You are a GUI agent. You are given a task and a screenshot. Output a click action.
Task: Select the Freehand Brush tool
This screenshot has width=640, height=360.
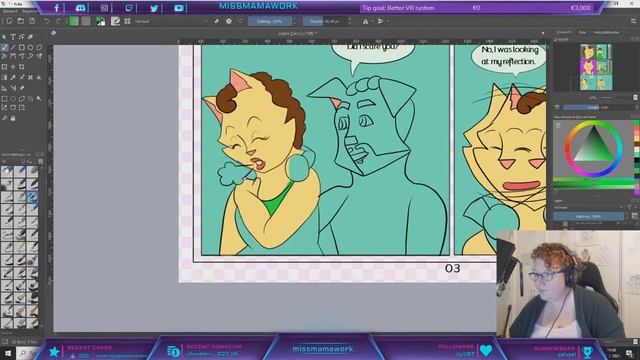4,47
